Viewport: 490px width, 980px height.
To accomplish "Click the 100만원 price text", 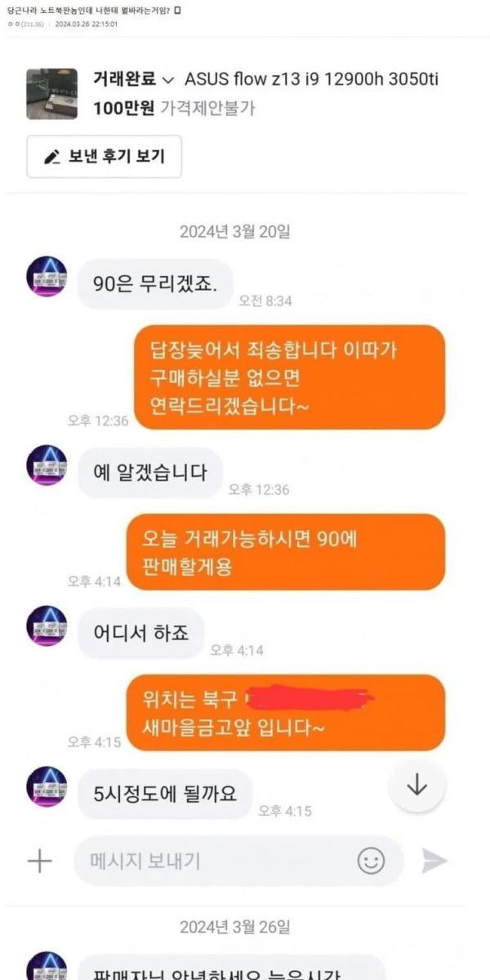I will [x=123, y=107].
